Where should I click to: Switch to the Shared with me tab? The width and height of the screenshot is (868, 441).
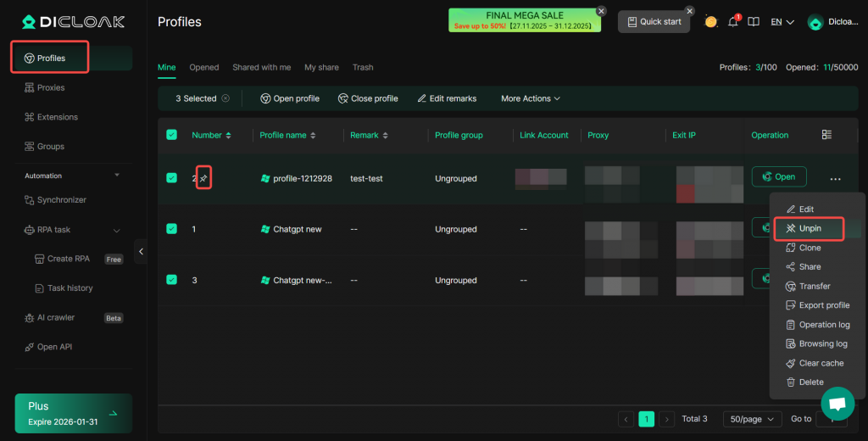[261, 67]
